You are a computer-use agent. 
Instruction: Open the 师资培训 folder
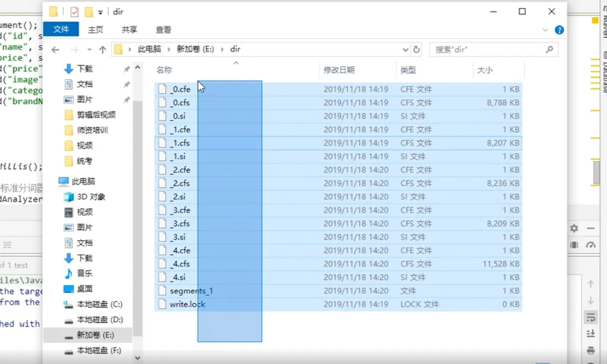coord(92,130)
